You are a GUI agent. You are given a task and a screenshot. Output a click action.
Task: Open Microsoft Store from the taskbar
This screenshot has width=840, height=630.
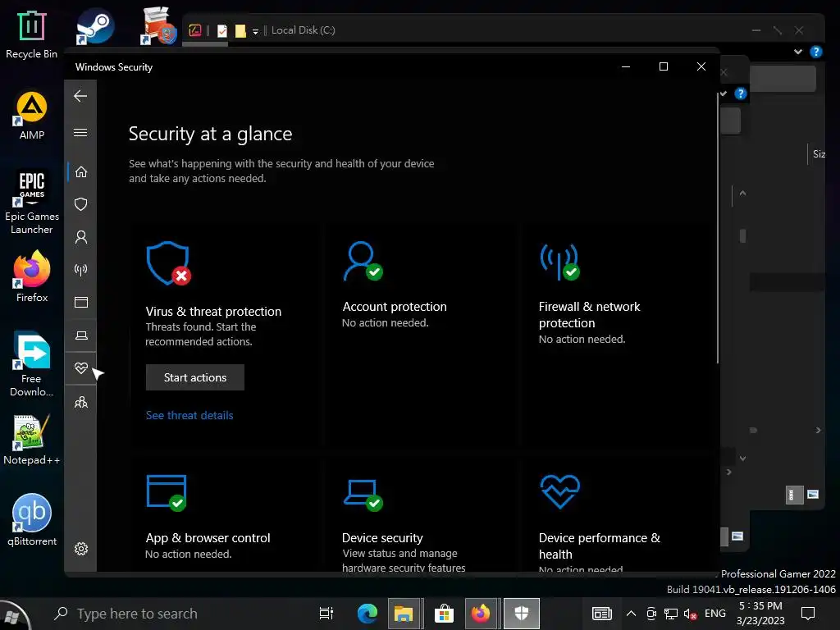tap(444, 614)
